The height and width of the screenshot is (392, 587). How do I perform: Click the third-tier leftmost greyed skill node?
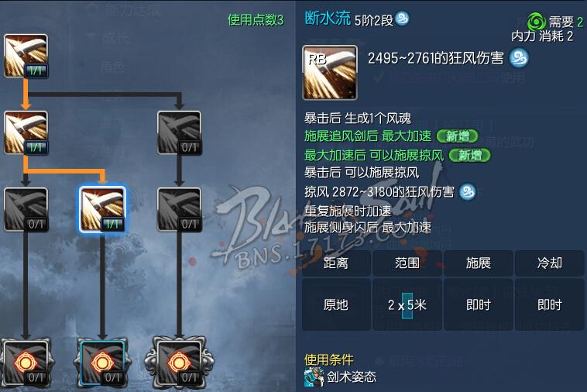click(x=26, y=210)
